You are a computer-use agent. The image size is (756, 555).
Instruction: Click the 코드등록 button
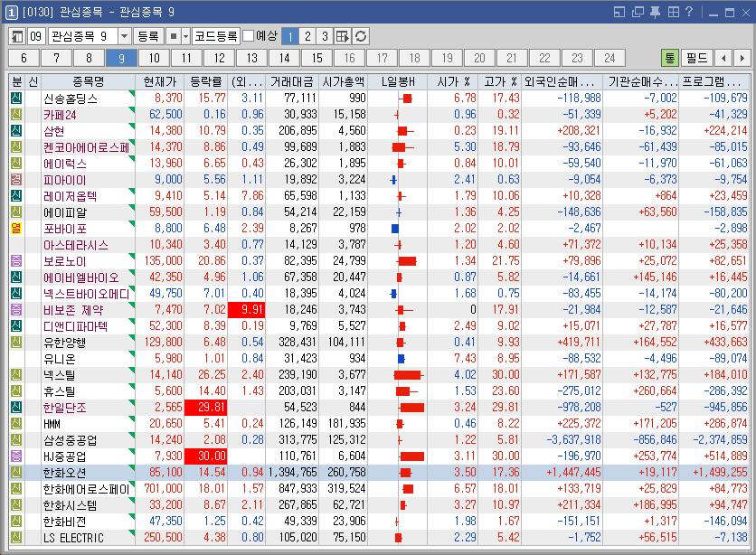click(216, 36)
